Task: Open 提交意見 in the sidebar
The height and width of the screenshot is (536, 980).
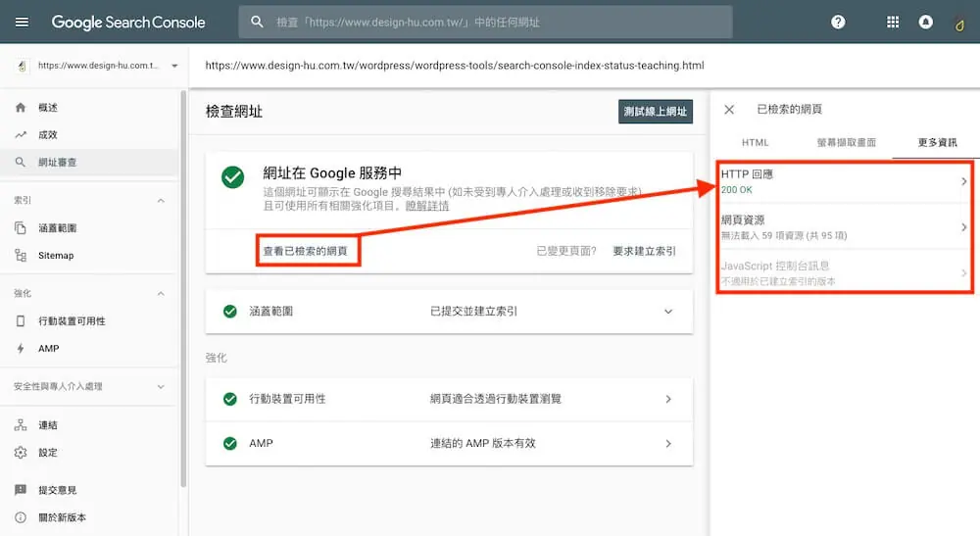Action: pyautogui.click(x=58, y=490)
